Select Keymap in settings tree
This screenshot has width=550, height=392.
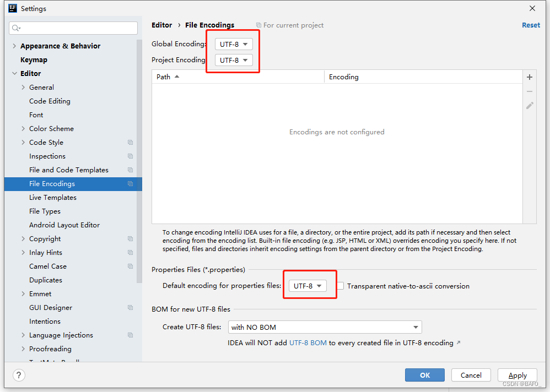tap(34, 60)
